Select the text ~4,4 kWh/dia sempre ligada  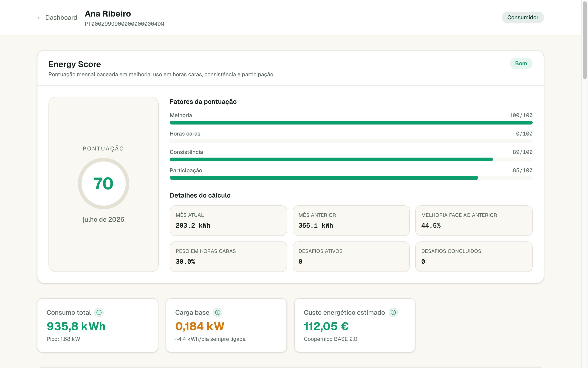[x=210, y=339]
